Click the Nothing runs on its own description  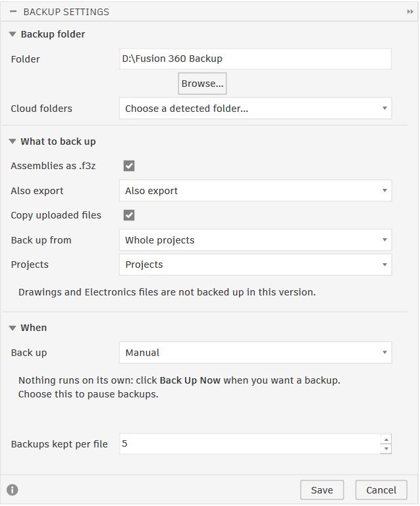(x=179, y=388)
